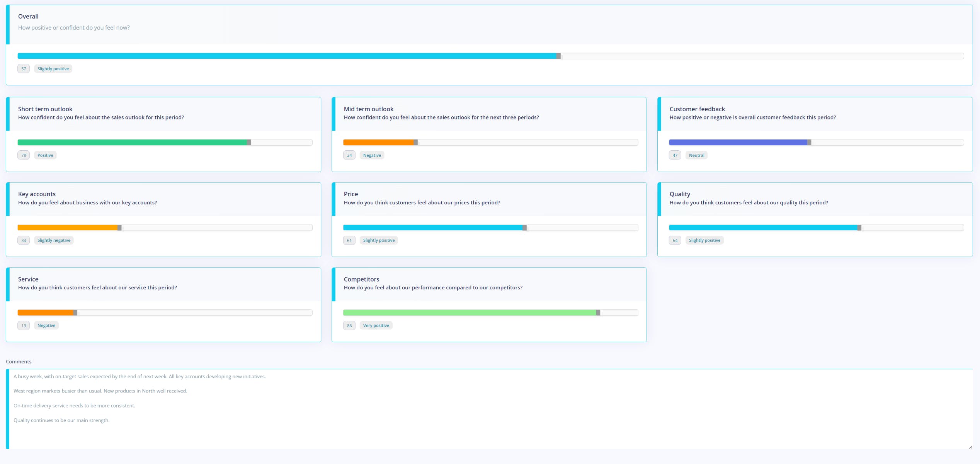Click the Overall confidence slider handle
Screen dimensions: 980x464
point(558,56)
